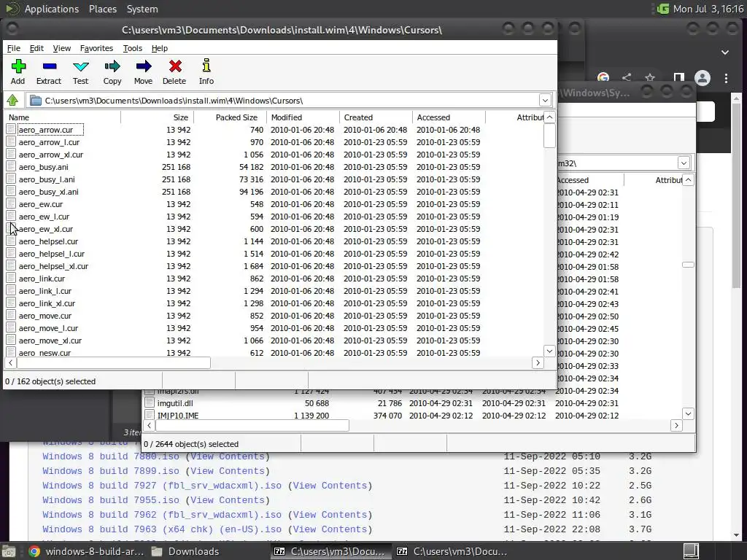The image size is (747, 560).
Task: Click file icon of aero_helpsel.cur
Action: 11,241
